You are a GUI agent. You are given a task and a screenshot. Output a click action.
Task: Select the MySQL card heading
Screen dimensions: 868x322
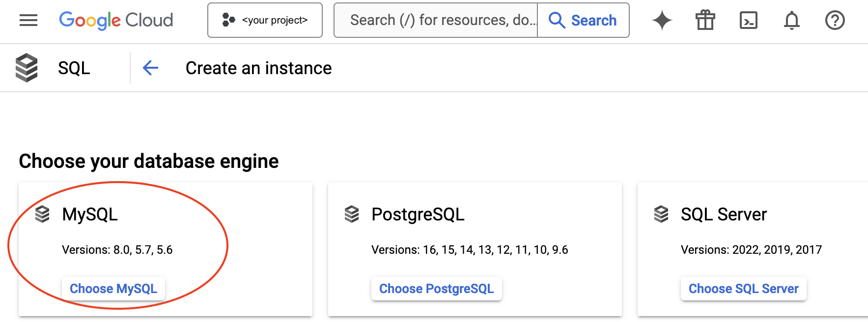tap(90, 215)
